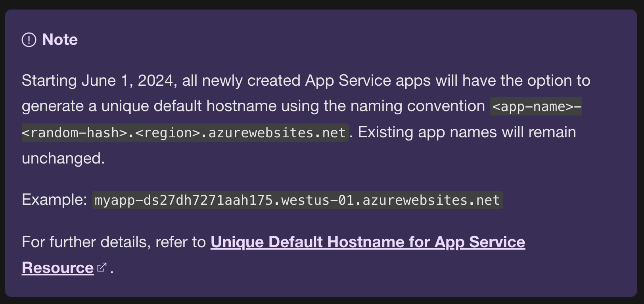Viewport: 644px width, 304px height.
Task: Click the "Note" heading text
Action: click(x=60, y=40)
